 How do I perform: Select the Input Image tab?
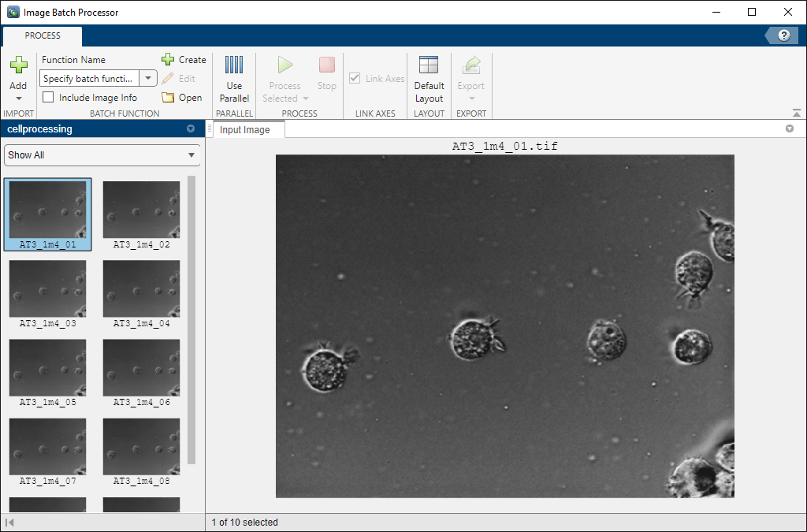[244, 130]
